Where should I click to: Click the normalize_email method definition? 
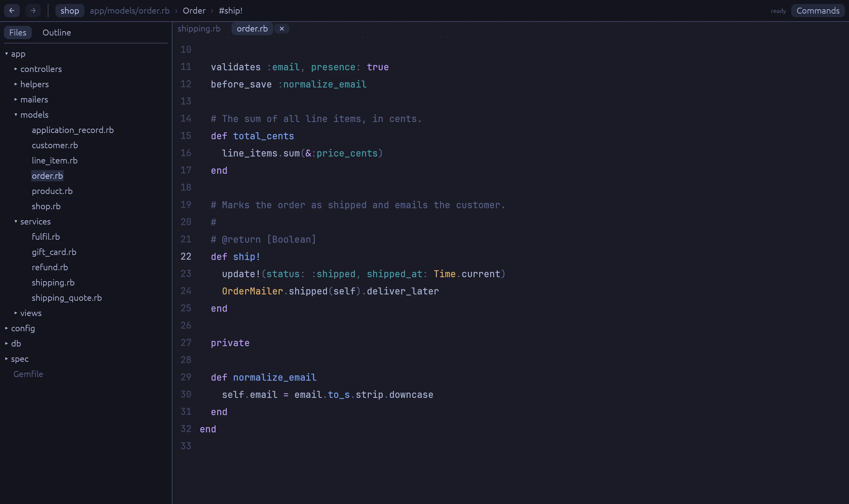point(275,378)
